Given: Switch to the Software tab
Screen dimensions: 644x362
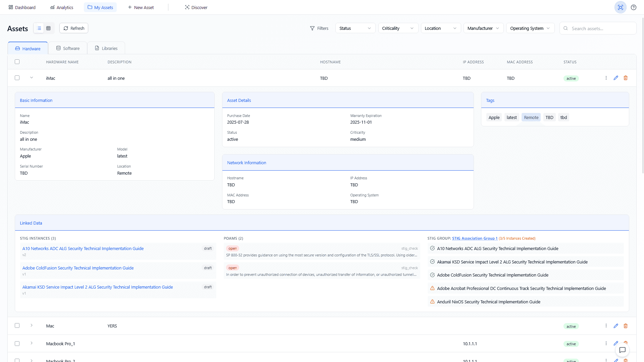Looking at the screenshot, I should click(x=68, y=48).
